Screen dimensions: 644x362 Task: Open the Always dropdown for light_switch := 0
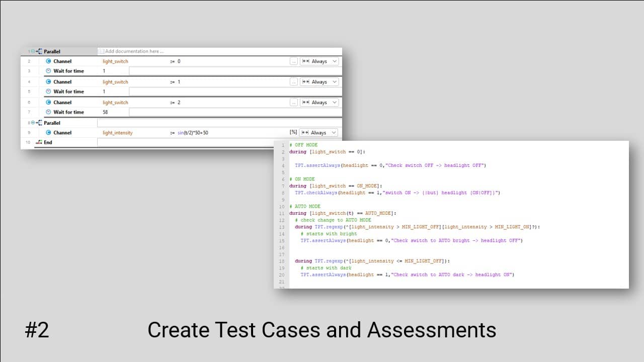pos(319,61)
